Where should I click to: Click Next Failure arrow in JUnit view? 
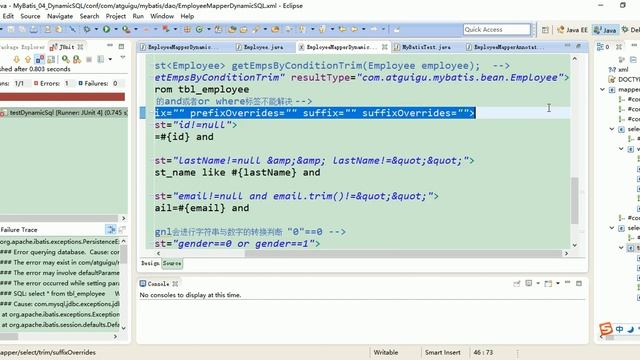click(17, 60)
